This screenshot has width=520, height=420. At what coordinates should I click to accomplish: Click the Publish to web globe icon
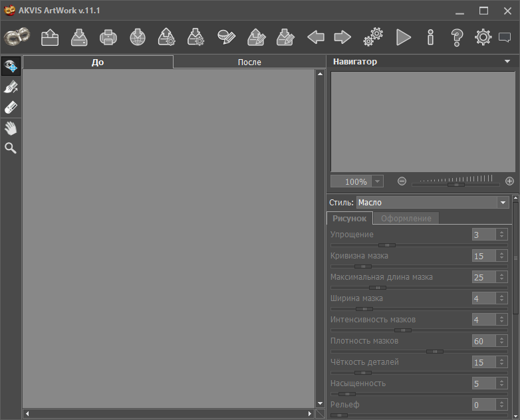coord(137,37)
